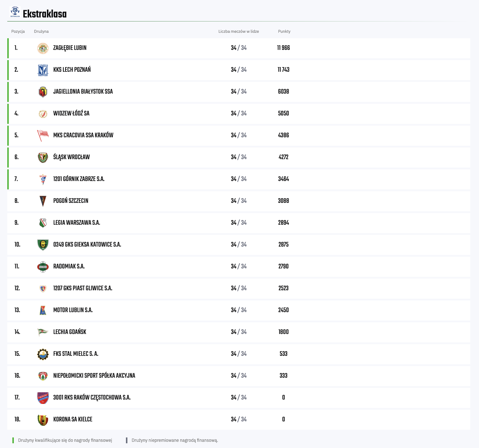Click the Lech Poznań club crest
479x448 pixels.
(x=43, y=70)
